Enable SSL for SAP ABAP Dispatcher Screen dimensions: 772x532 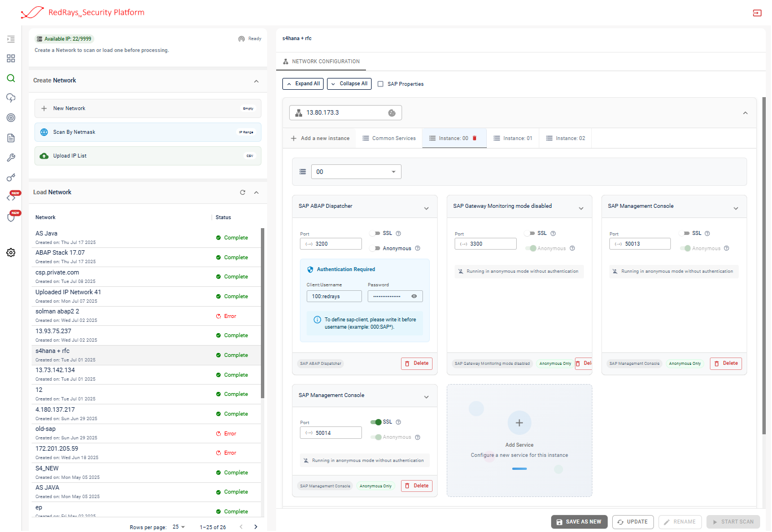[375, 233]
